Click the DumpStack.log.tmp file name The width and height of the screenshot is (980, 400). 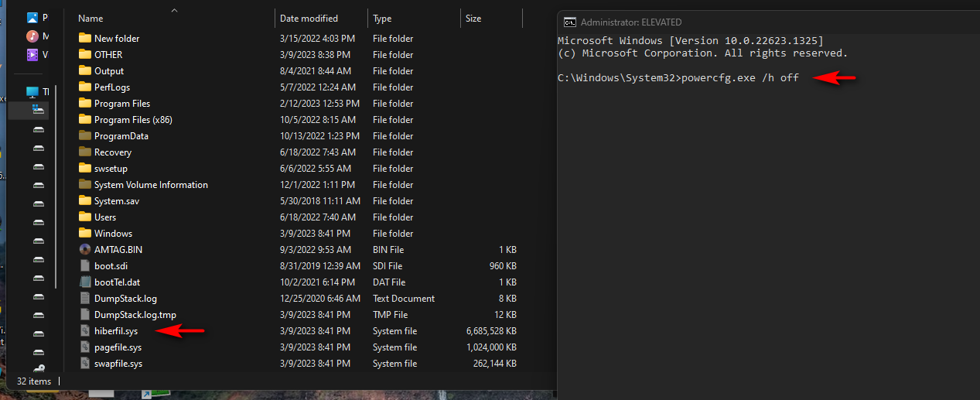coord(135,314)
